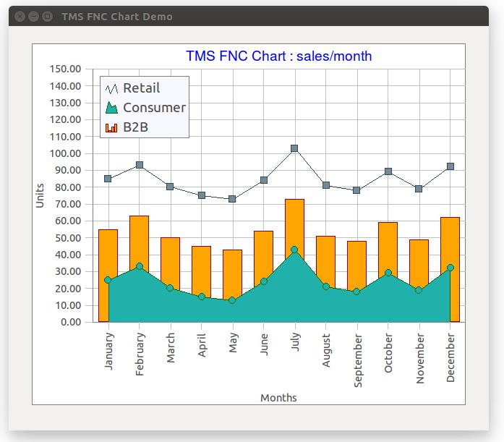
Task: Click the Consumer circle marker for April
Action: tap(202, 297)
